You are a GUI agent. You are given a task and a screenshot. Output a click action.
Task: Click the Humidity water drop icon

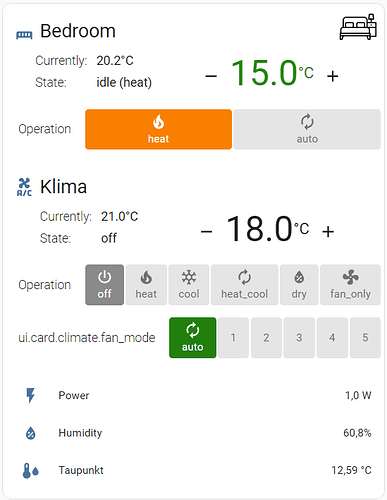pos(31,433)
